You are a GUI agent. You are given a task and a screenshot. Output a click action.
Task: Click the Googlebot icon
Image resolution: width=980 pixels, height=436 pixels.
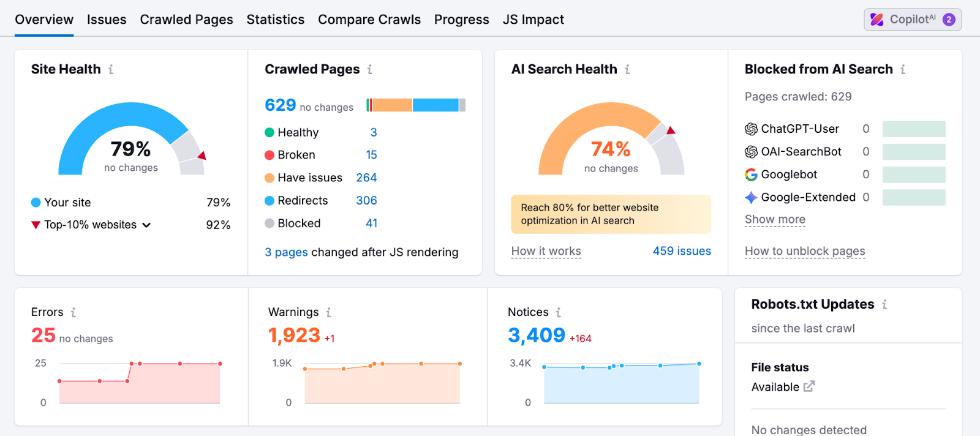click(x=750, y=175)
